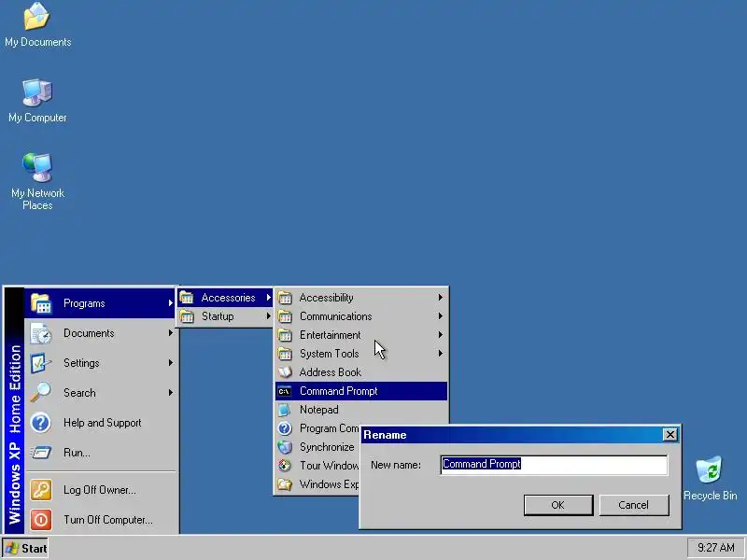Image resolution: width=747 pixels, height=560 pixels.
Task: Expand the Communications submenu arrow
Action: (441, 316)
